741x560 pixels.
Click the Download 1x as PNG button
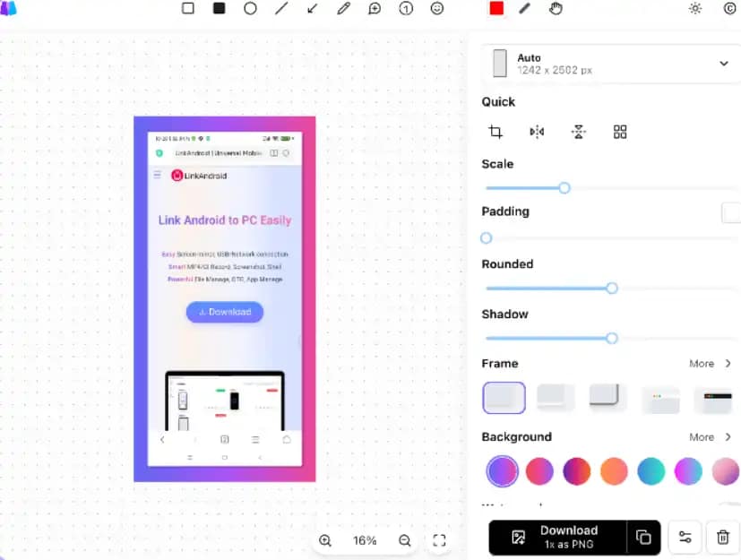point(556,537)
